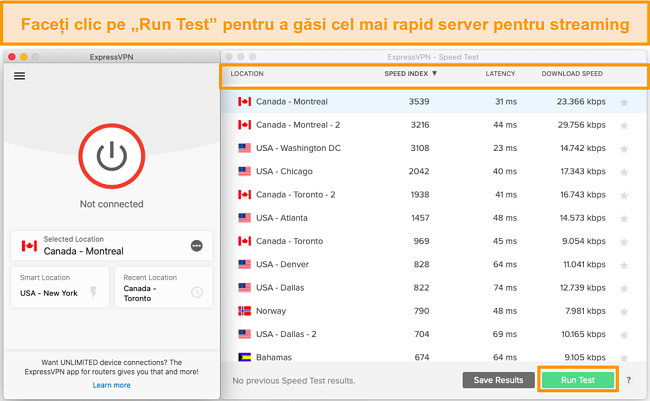Favorite USA - Atlanta with its star
The height and width of the screenshot is (401, 650).
click(624, 218)
